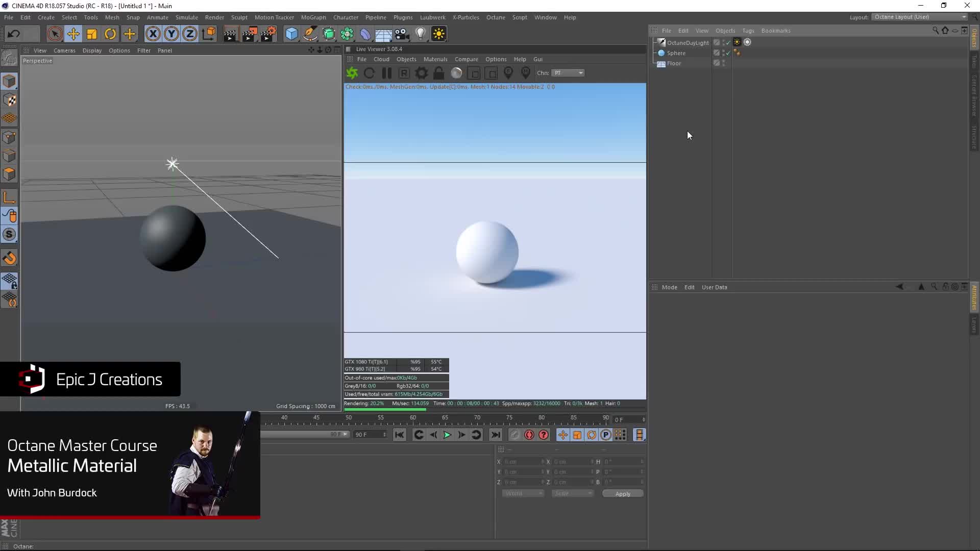The height and width of the screenshot is (551, 980).
Task: Select the Floor object in object tree
Action: pos(674,63)
